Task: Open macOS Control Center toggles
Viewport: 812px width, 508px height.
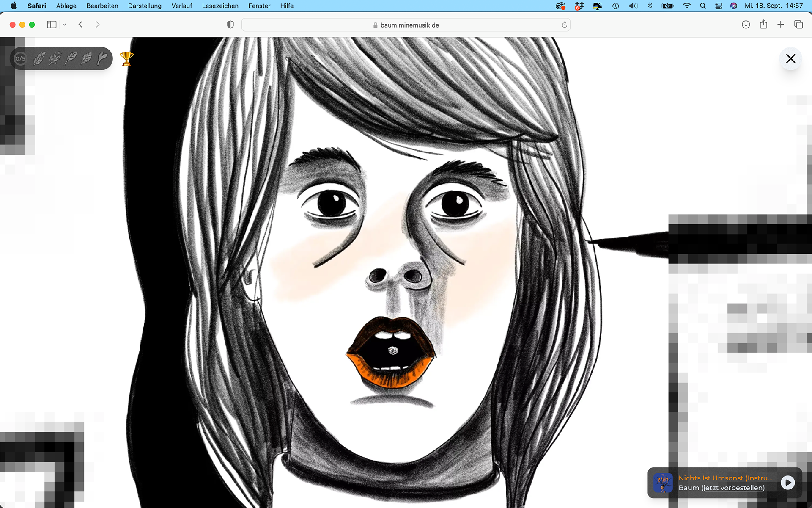Action: (x=719, y=6)
